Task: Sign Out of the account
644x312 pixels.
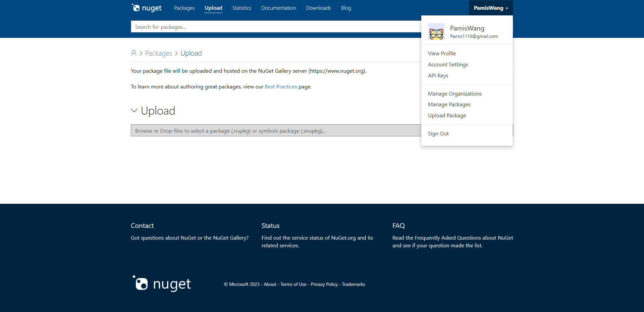Action: (438, 133)
